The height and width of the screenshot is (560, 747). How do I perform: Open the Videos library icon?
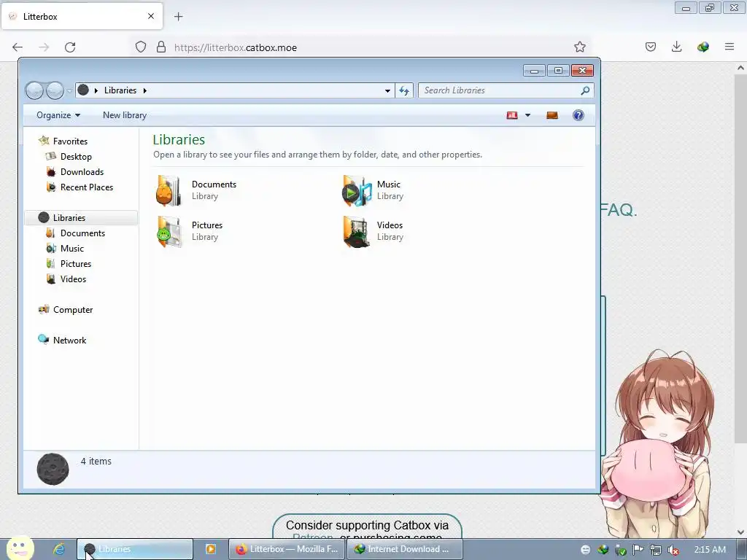356,231
